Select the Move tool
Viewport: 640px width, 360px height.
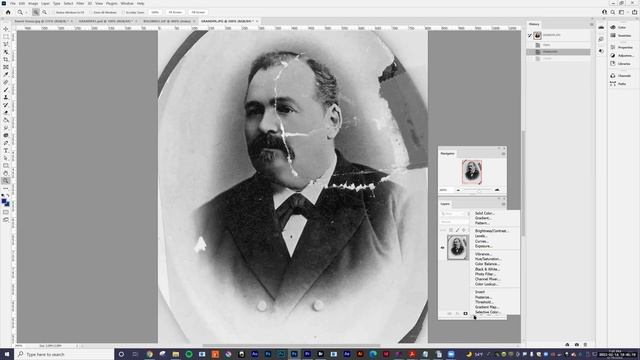click(x=6, y=29)
